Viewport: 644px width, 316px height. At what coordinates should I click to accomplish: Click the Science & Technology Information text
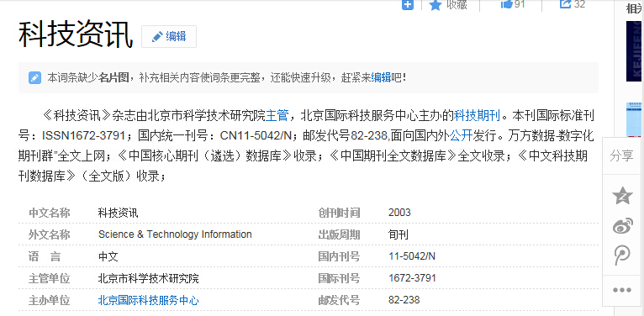pos(175,234)
